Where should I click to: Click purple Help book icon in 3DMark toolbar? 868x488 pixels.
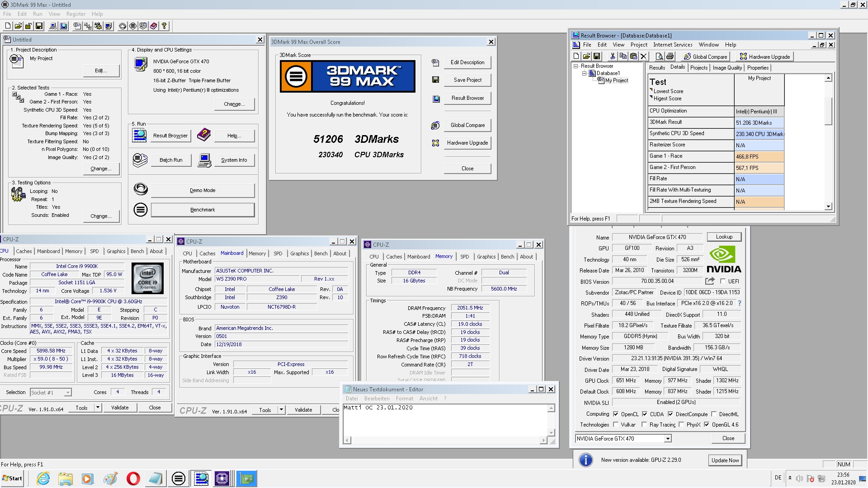[154, 26]
